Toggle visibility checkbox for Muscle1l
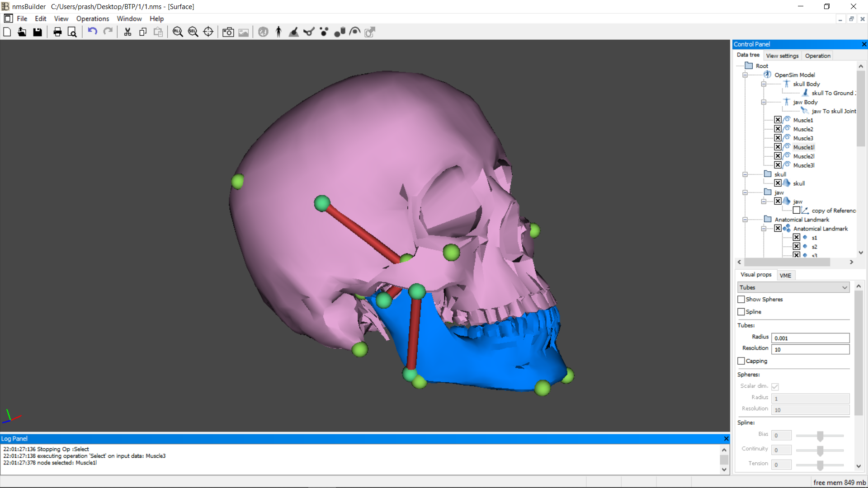This screenshot has width=868, height=488. (778, 147)
